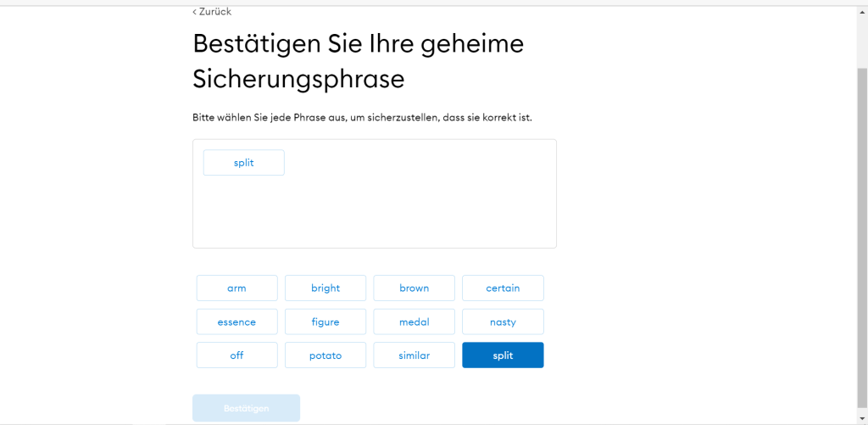
Task: Click the 'off' word button
Action: click(236, 355)
